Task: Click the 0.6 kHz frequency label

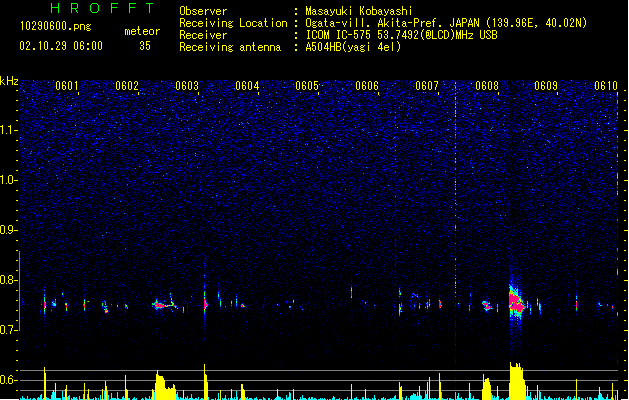Action: tap(9, 380)
